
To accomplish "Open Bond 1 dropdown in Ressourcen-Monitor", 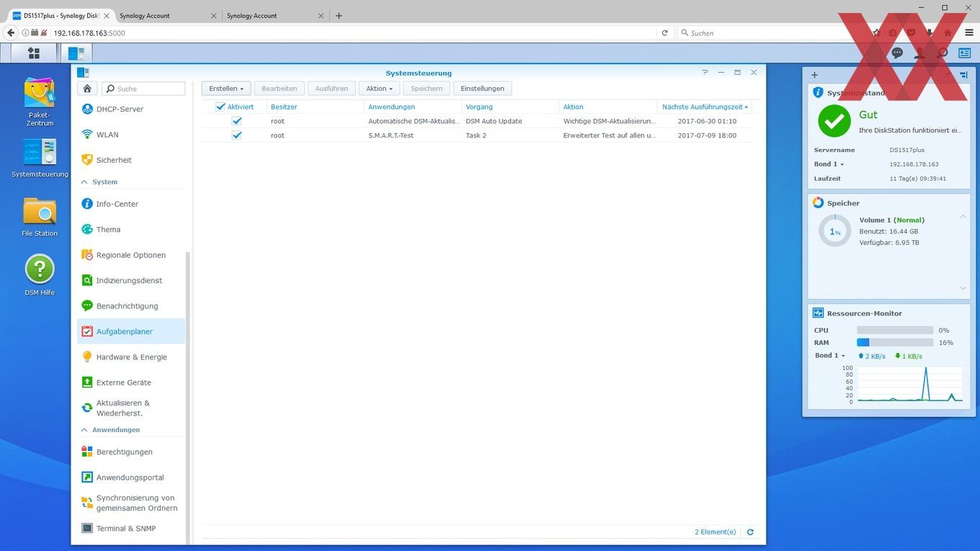I will [830, 356].
